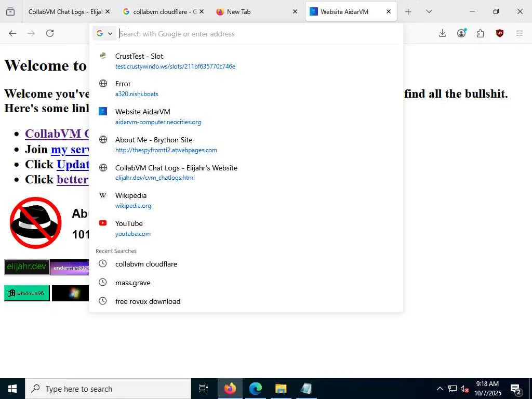Open the notepad-like taskbar app icon

[306, 389]
